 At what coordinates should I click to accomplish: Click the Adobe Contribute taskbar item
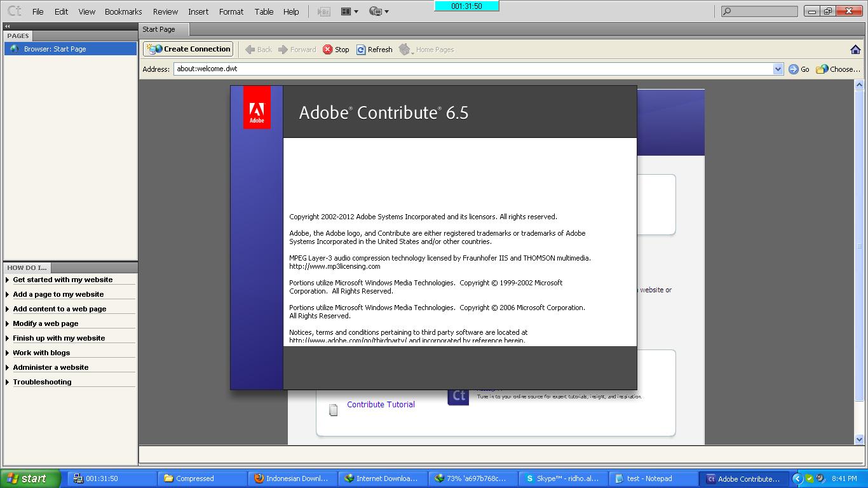[743, 478]
